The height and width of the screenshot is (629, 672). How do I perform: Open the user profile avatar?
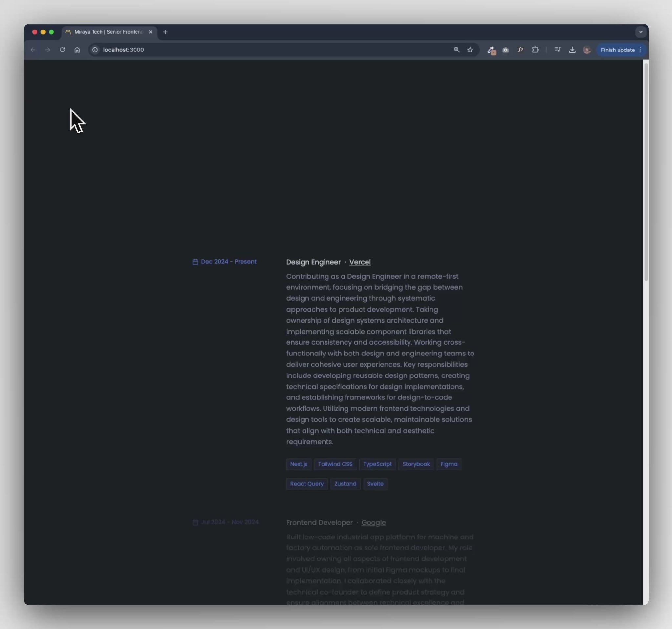(587, 50)
